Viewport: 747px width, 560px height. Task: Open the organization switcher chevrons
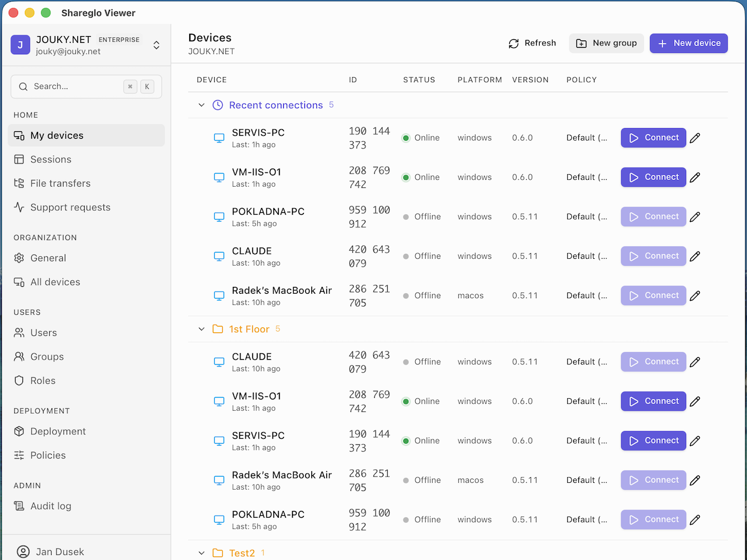click(x=156, y=45)
